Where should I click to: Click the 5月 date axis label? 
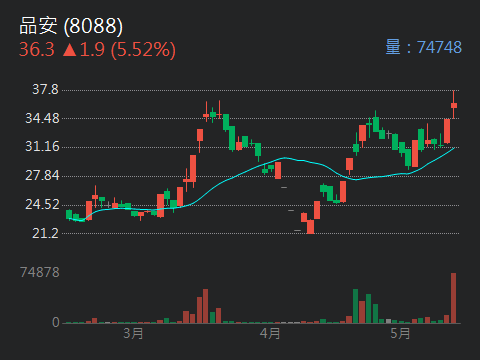tap(400, 333)
